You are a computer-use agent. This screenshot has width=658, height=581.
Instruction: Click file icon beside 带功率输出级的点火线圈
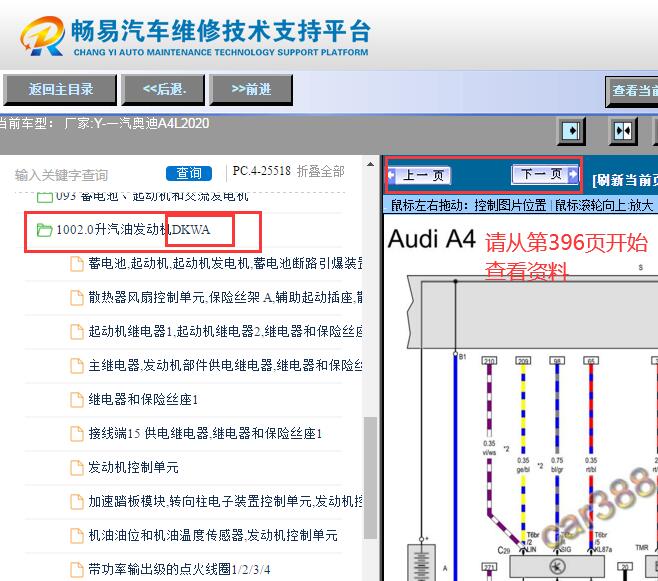coord(77,569)
